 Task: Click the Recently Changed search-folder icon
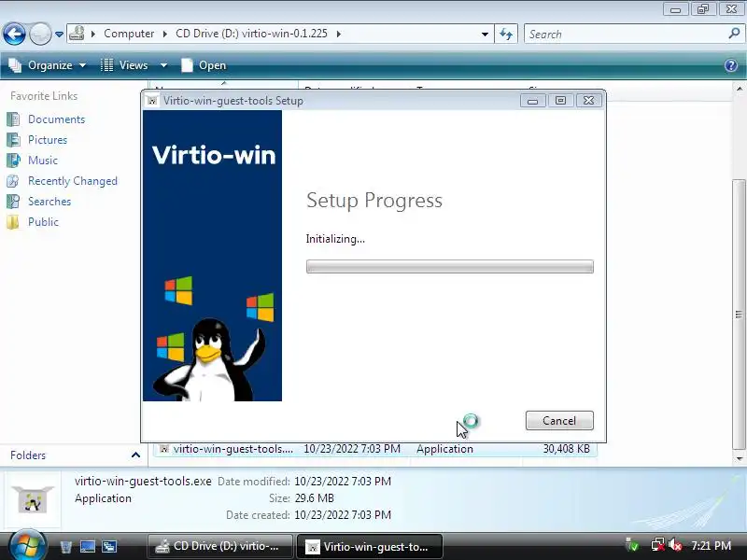click(13, 181)
